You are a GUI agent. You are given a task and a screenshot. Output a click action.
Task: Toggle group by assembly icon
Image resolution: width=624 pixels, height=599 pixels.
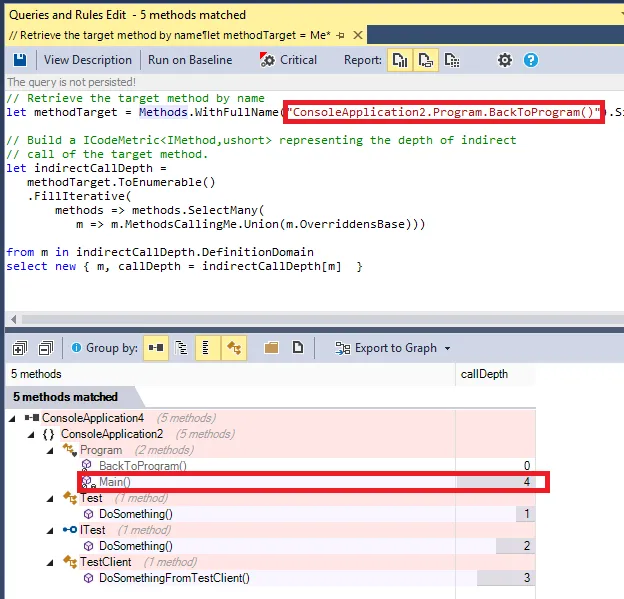156,348
